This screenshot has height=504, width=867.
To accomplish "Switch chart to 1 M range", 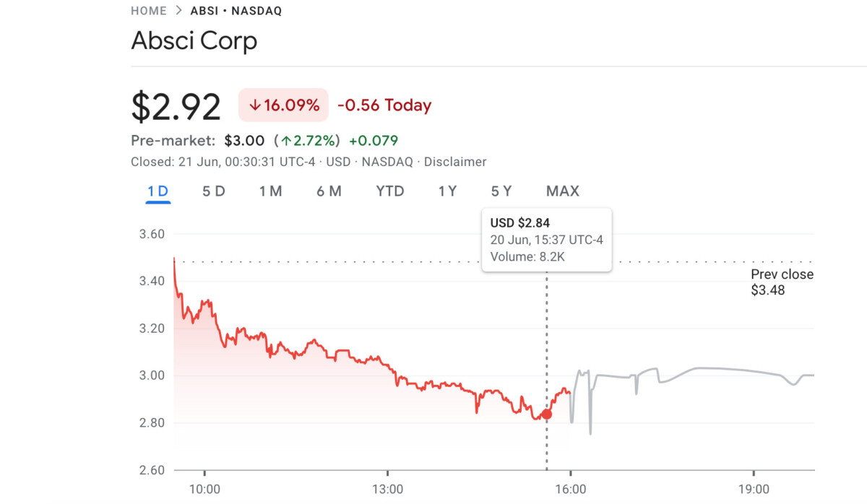I will (x=270, y=191).
